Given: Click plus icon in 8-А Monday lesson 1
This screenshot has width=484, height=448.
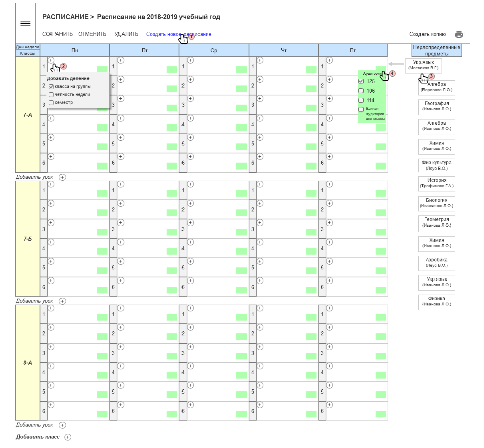Looking at the screenshot, I should point(51,308).
